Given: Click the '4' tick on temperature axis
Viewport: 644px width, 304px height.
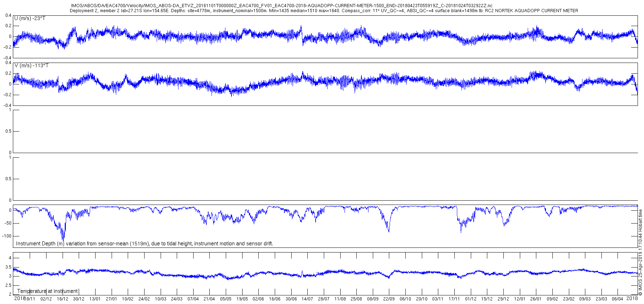Looking at the screenshot, I should [x=10, y=258].
